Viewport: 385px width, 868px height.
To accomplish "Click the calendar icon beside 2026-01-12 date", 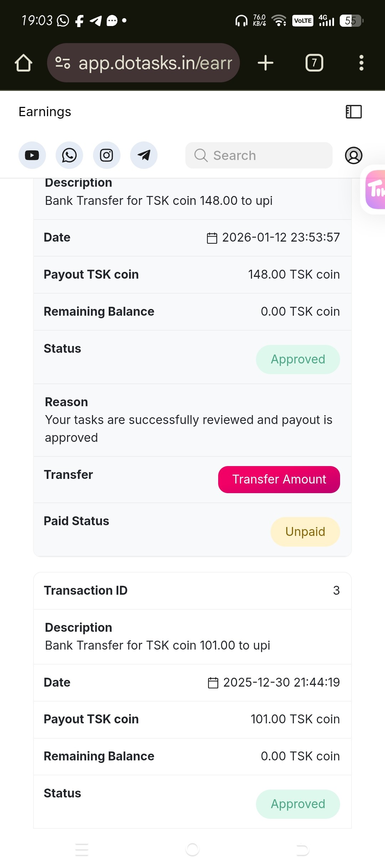I will [212, 238].
